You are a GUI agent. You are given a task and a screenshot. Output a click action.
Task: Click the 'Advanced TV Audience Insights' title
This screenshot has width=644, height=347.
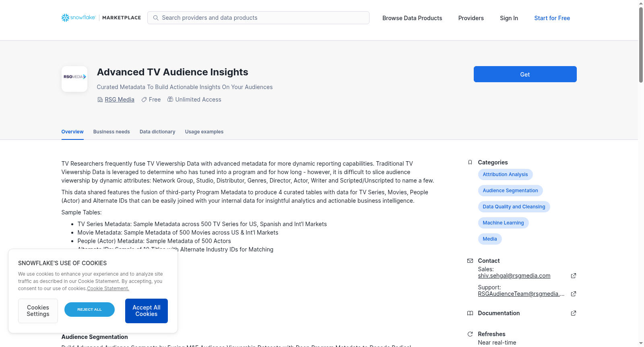coord(172,72)
